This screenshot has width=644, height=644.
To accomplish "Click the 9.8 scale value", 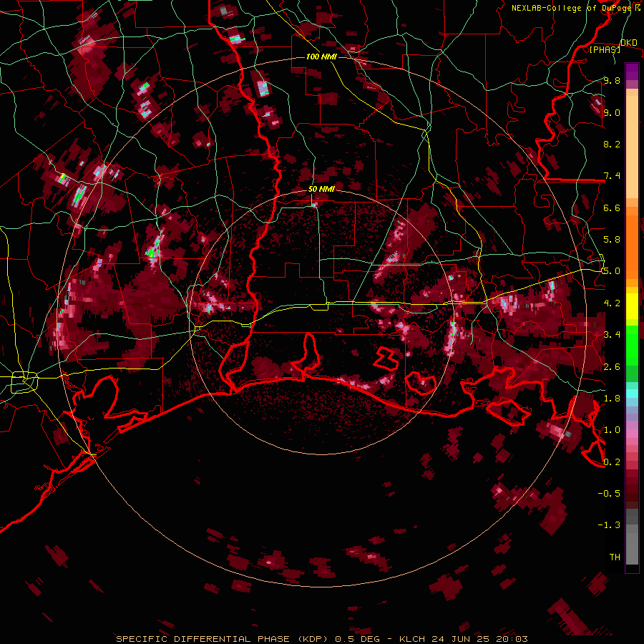I will point(612,80).
